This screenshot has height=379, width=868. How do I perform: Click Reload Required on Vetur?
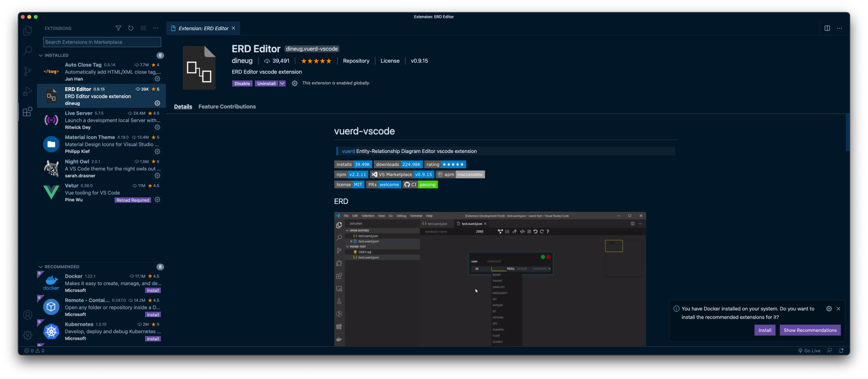133,200
